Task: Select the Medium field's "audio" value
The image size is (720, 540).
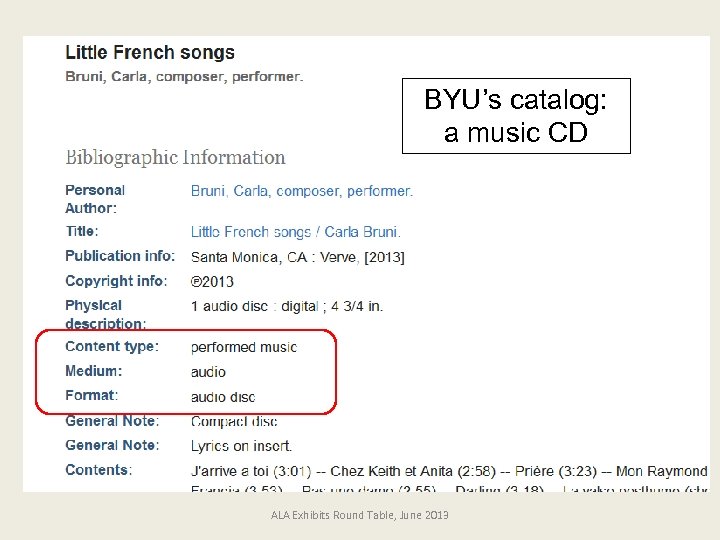Action: point(208,372)
